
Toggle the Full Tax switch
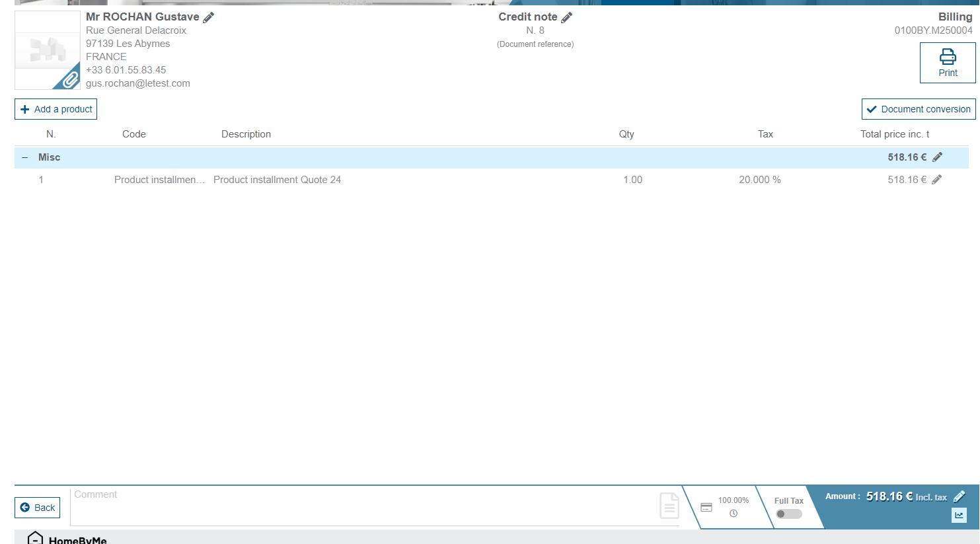pyautogui.click(x=788, y=514)
